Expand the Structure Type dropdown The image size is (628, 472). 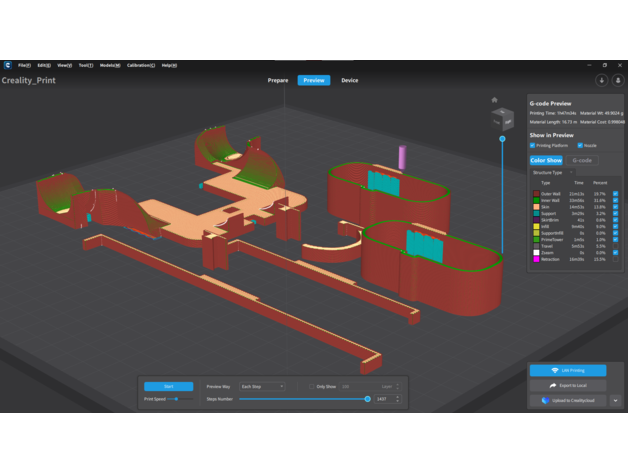tap(555, 172)
